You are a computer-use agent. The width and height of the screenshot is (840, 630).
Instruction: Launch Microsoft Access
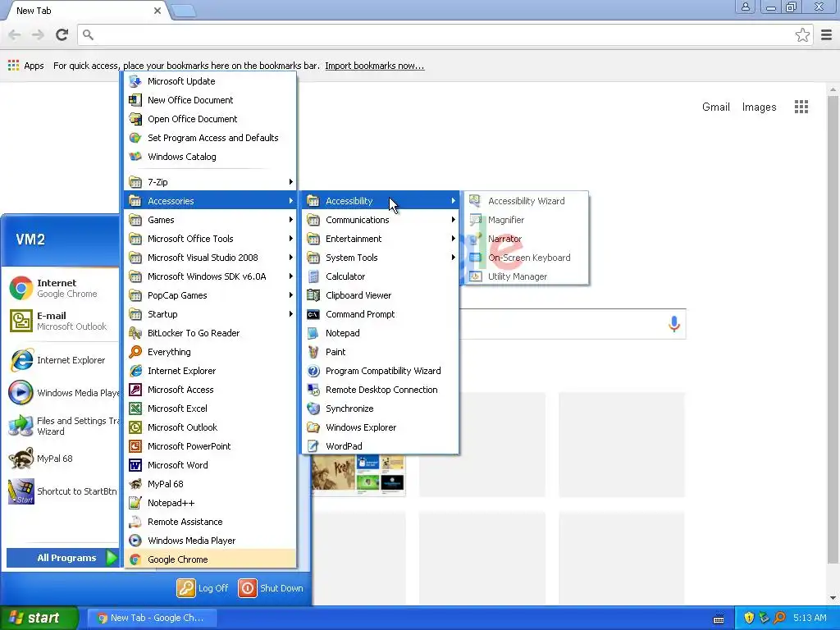coord(210,390)
